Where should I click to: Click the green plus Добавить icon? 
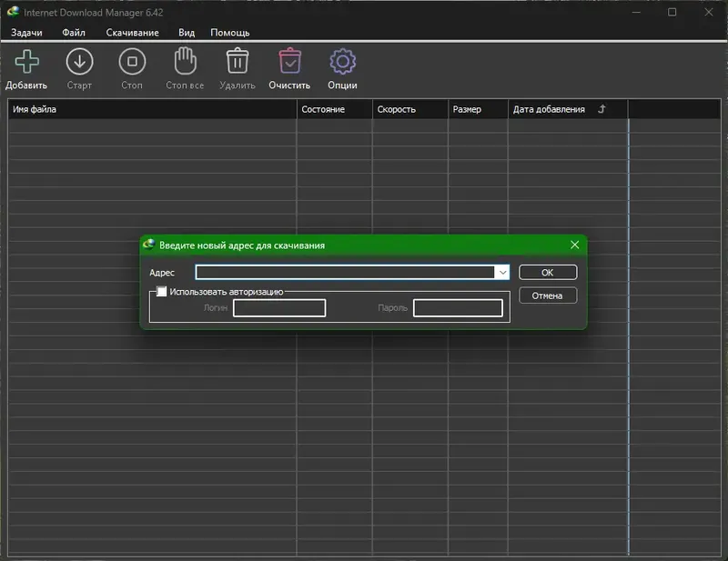tap(27, 61)
